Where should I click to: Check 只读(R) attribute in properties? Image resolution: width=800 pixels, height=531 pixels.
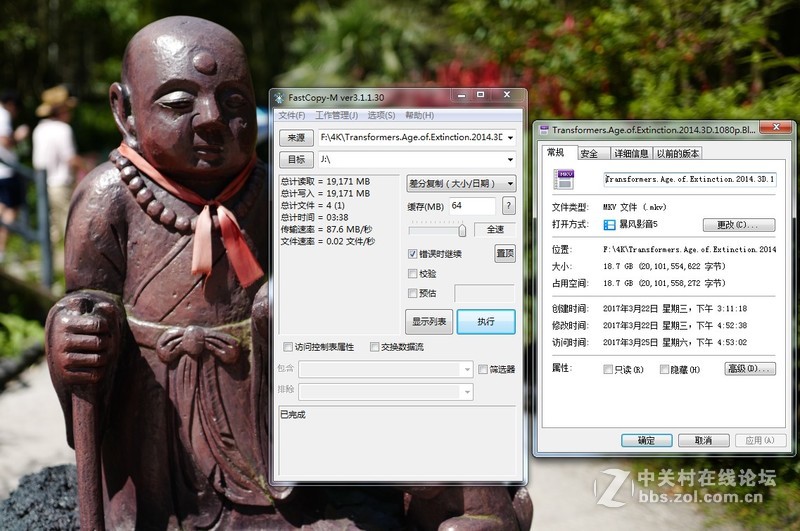click(x=608, y=369)
